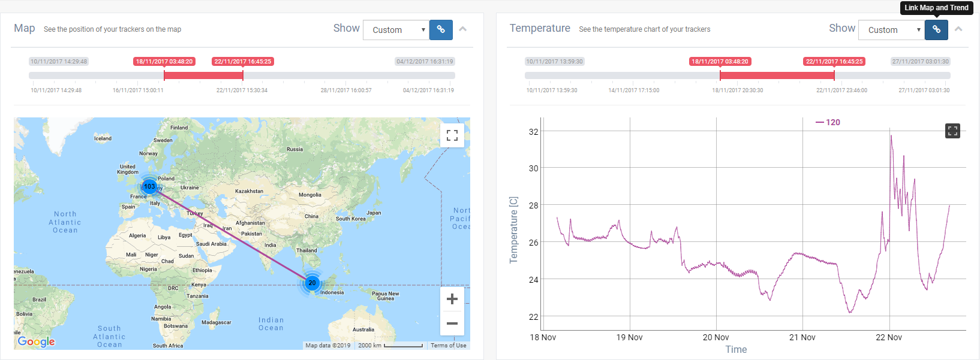Click the blue 103 cluster marker

click(x=149, y=186)
